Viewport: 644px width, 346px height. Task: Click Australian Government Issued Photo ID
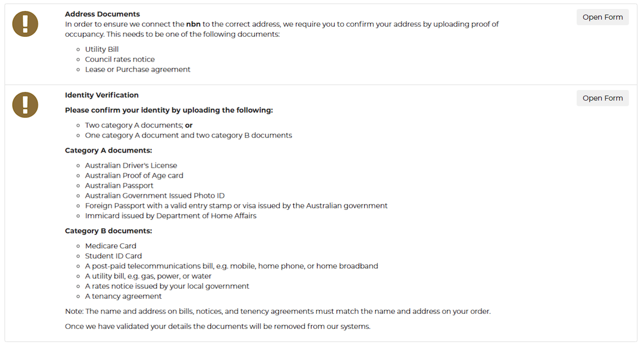pyautogui.click(x=154, y=195)
